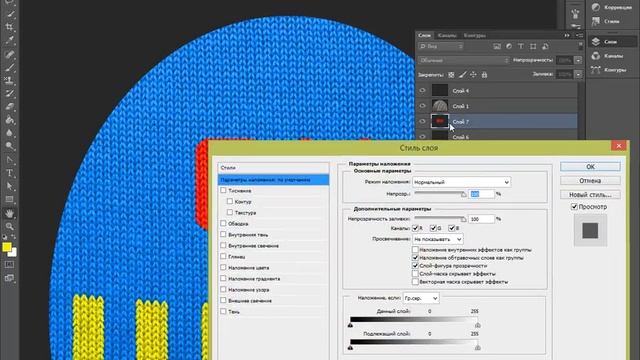Image resolution: width=640 pixels, height=360 pixels.
Task: Collapse the Layers panel with double arrows
Action: (x=567, y=36)
